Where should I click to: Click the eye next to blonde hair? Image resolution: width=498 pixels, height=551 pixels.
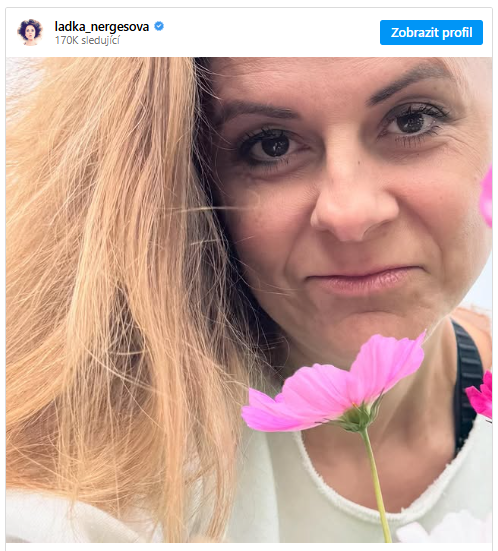(x=272, y=146)
